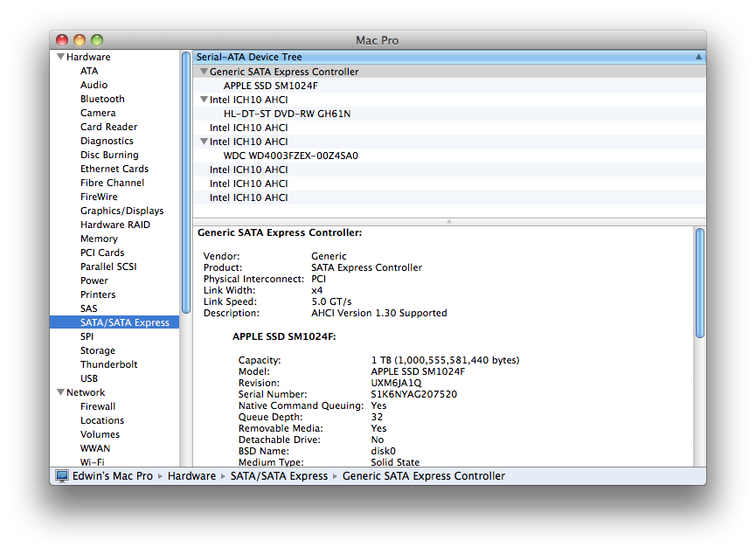Select ATA in the sidebar

89,71
